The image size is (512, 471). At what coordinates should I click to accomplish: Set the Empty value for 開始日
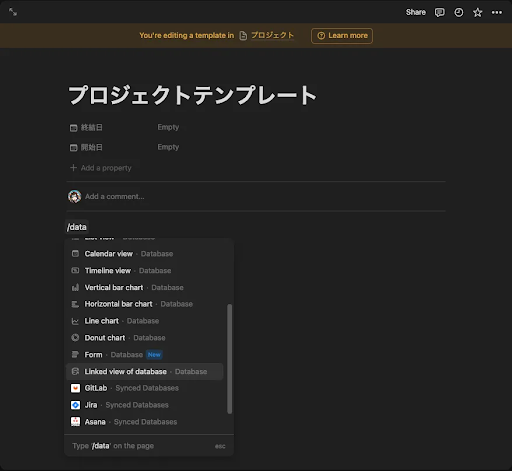coord(168,147)
